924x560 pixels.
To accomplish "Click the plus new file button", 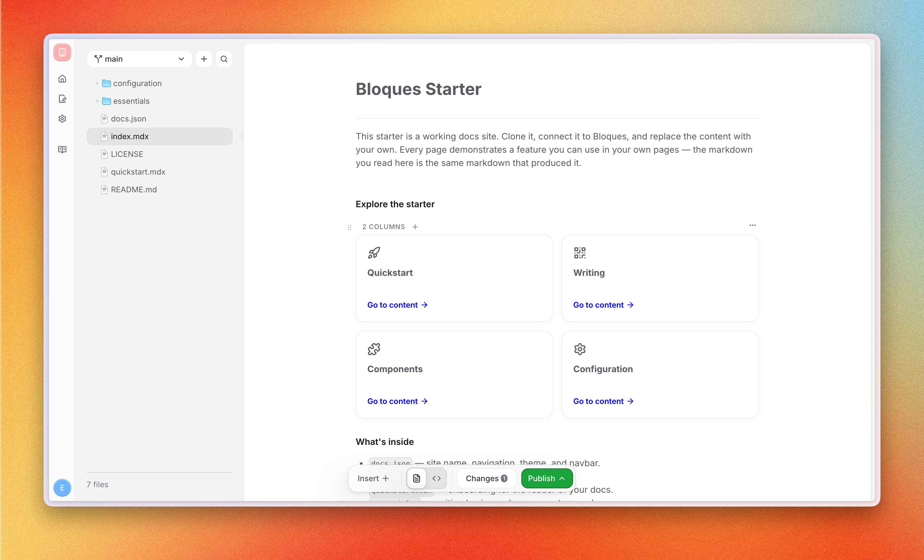I will pyautogui.click(x=204, y=59).
